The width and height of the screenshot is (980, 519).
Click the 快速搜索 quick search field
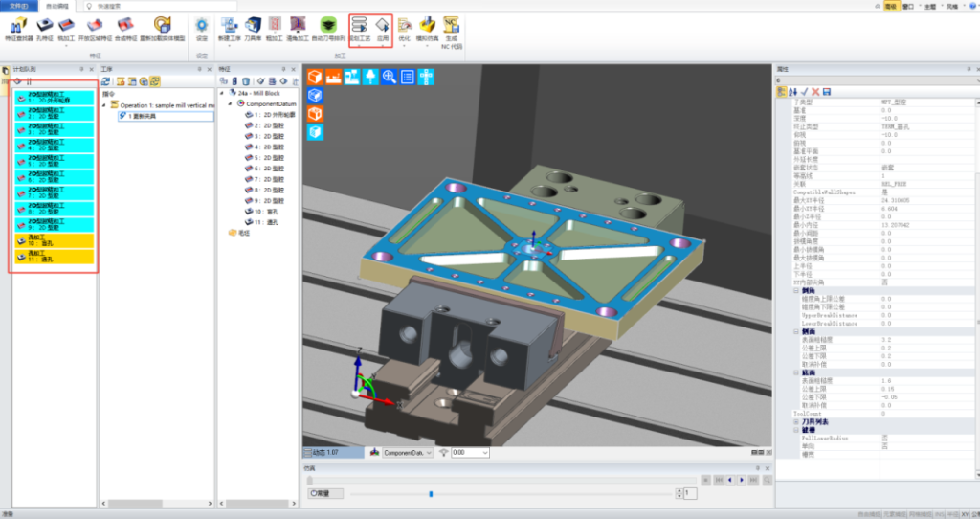(x=144, y=5)
